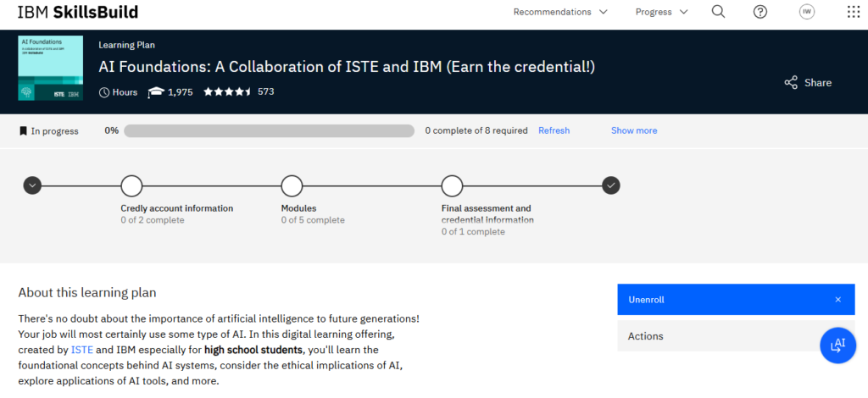
Task: Click the Refresh link
Action: 554,130
